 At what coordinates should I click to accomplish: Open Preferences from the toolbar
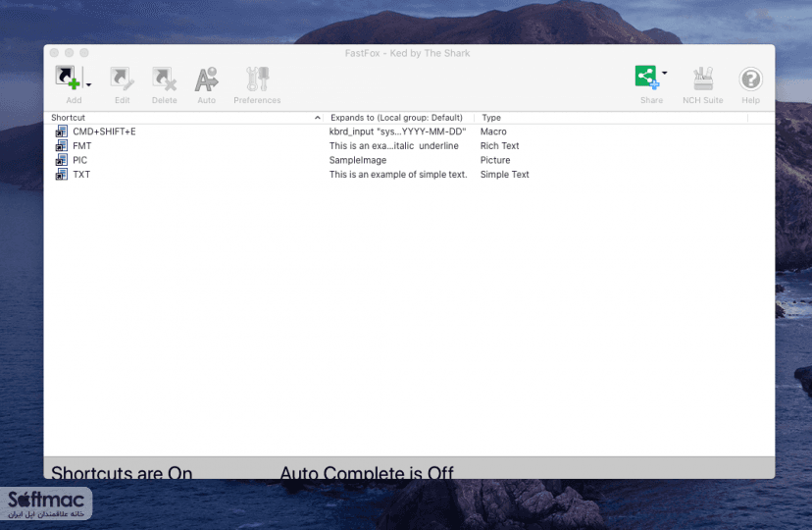pyautogui.click(x=257, y=79)
